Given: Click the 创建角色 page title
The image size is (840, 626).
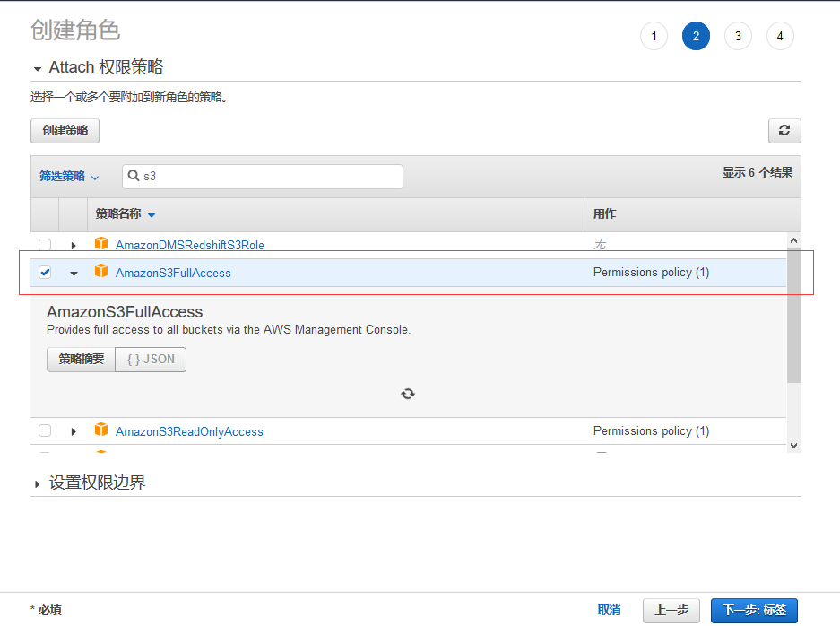Looking at the screenshot, I should pyautogui.click(x=75, y=30).
